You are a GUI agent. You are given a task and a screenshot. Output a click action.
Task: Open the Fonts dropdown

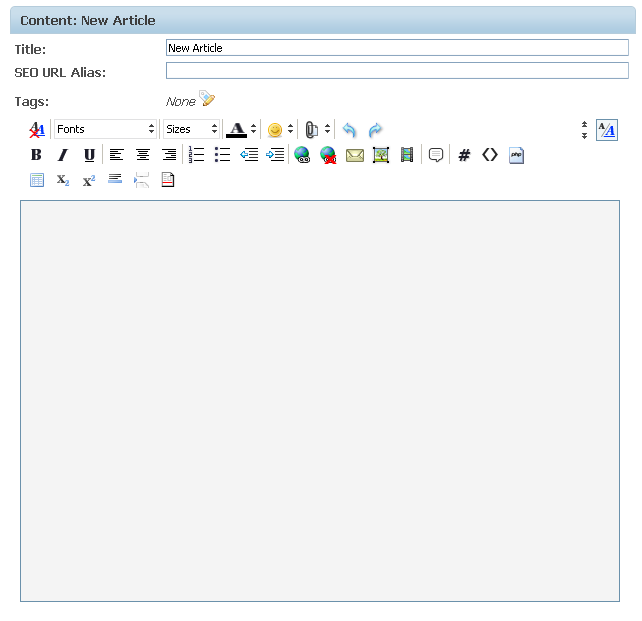pyautogui.click(x=105, y=130)
